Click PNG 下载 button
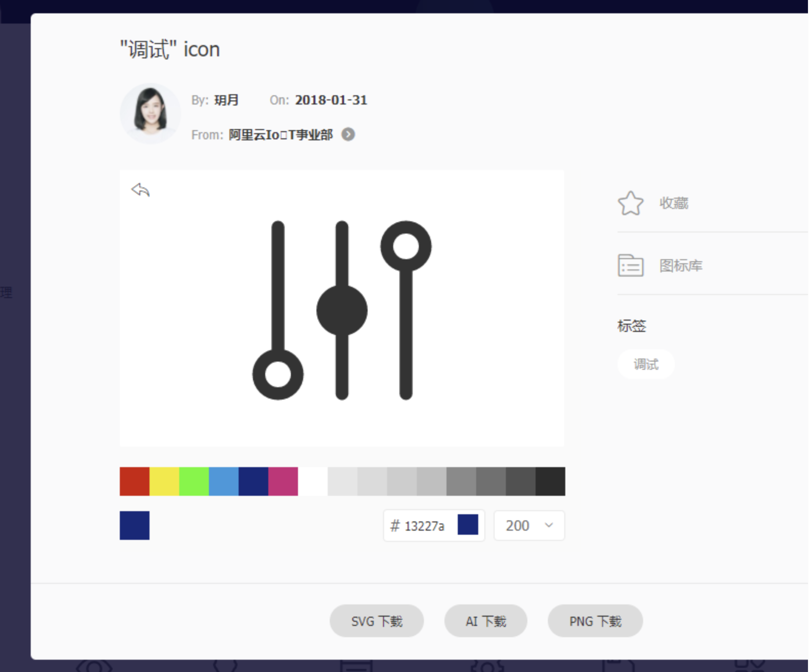809x672 pixels. (595, 621)
